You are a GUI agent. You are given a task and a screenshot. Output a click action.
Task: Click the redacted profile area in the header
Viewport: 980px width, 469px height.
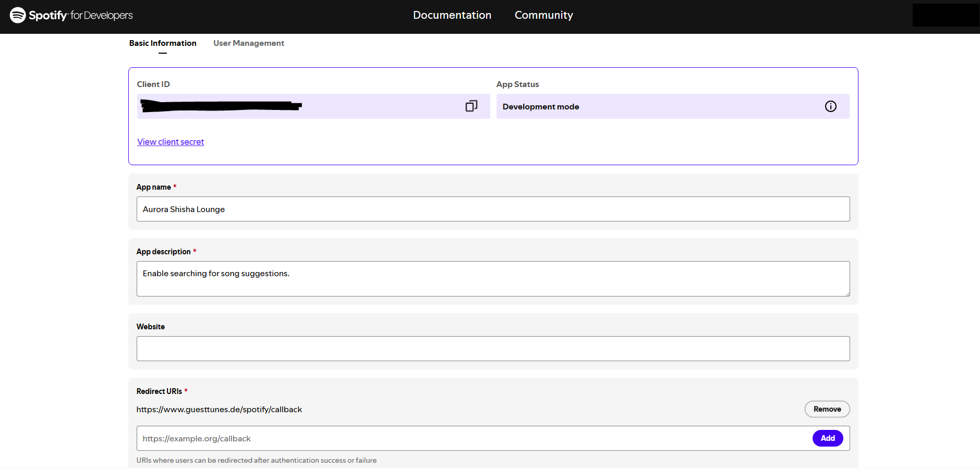[x=946, y=15]
